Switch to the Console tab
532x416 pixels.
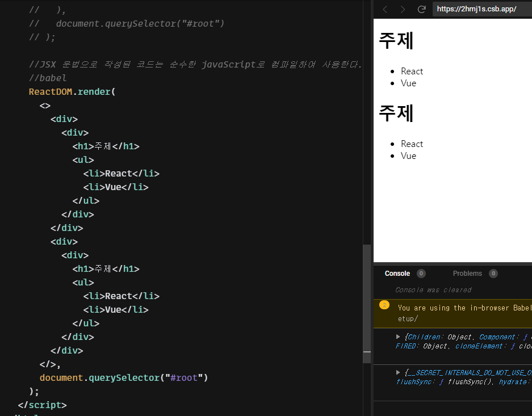pyautogui.click(x=397, y=274)
